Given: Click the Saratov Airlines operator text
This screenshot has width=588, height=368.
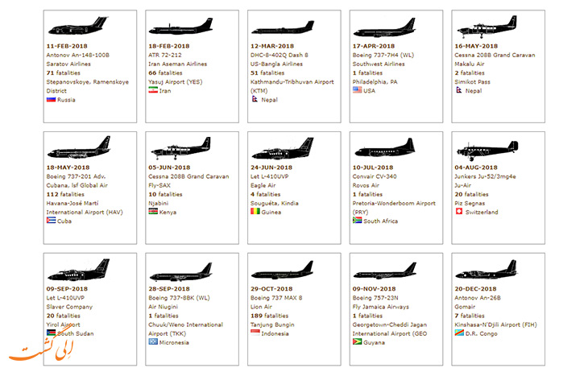Looking at the screenshot, I should pyautogui.click(x=68, y=64).
